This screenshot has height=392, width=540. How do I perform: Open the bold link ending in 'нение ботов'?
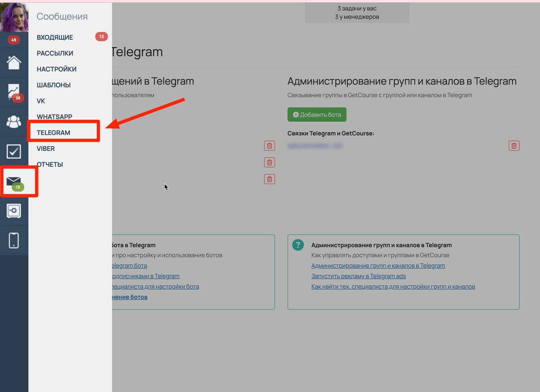[130, 297]
